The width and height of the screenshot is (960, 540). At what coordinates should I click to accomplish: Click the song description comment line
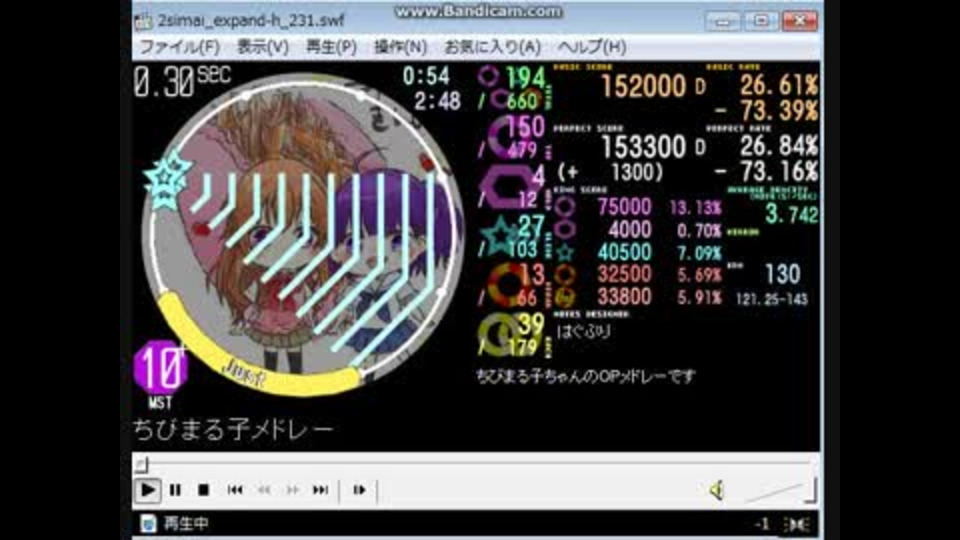point(586,376)
